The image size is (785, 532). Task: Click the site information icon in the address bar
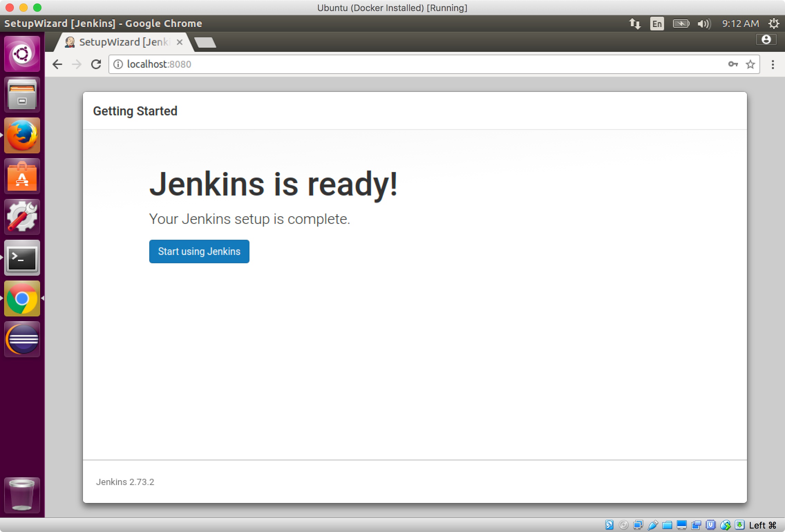point(118,64)
